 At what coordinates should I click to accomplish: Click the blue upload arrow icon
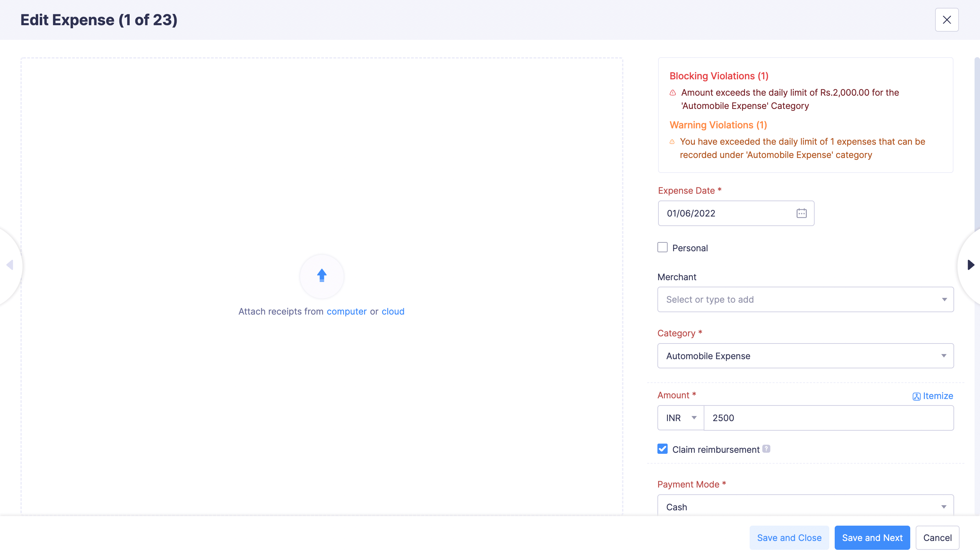pyautogui.click(x=322, y=276)
